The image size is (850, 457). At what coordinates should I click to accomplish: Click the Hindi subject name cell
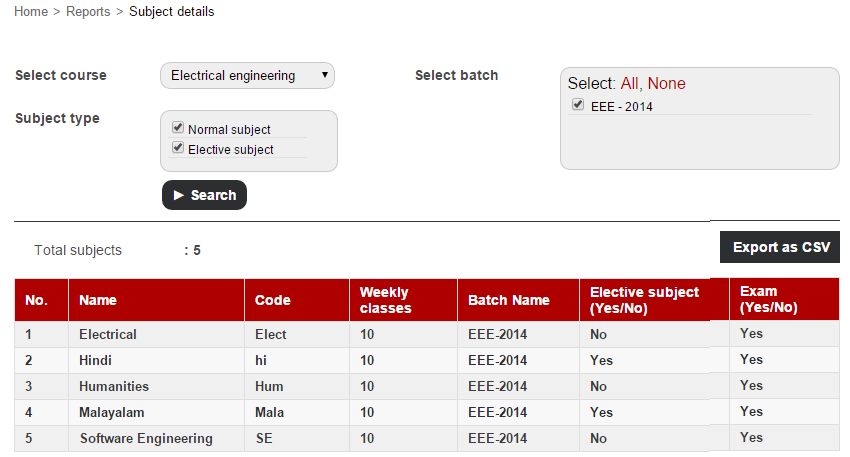coord(156,361)
